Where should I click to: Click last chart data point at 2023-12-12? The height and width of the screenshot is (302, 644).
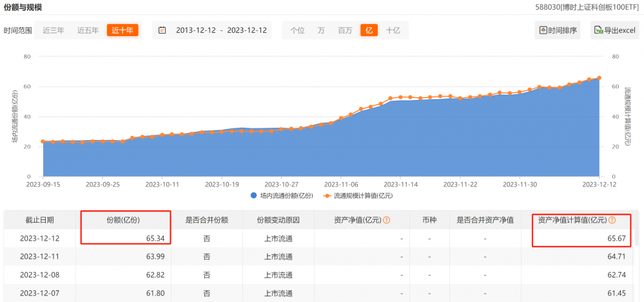(599, 78)
